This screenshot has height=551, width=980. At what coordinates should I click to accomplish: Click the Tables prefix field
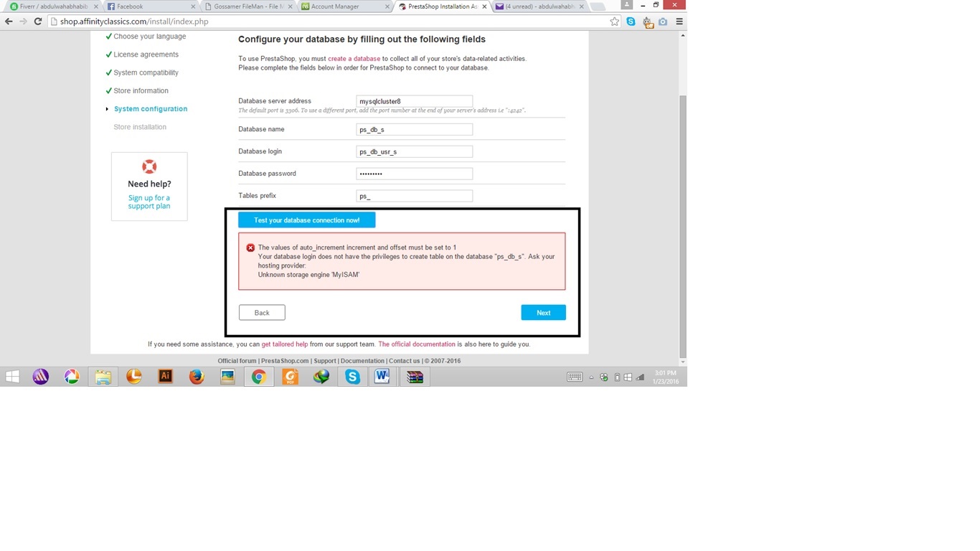415,196
